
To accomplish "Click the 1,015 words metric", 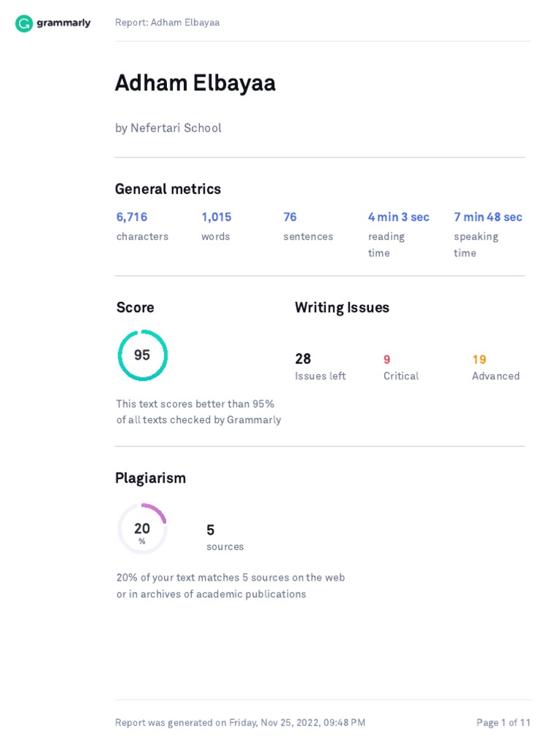I will (x=217, y=217).
